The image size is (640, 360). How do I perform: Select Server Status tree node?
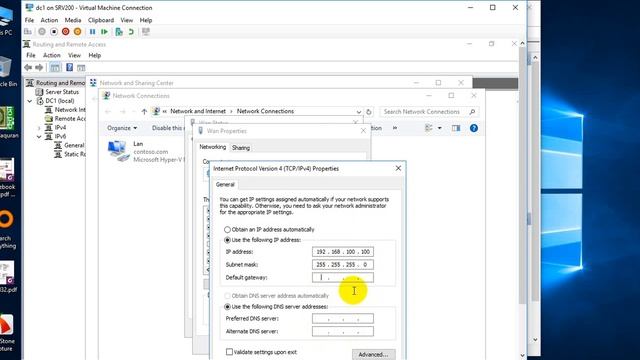(x=62, y=92)
